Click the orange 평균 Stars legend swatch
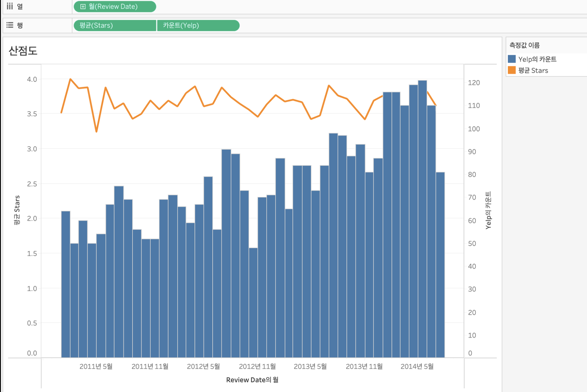 coord(512,70)
